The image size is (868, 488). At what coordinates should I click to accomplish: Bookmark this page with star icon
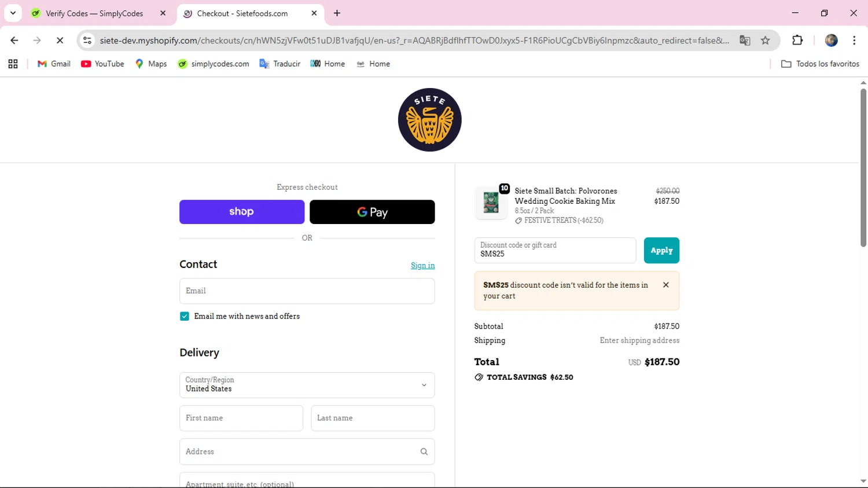pos(766,41)
